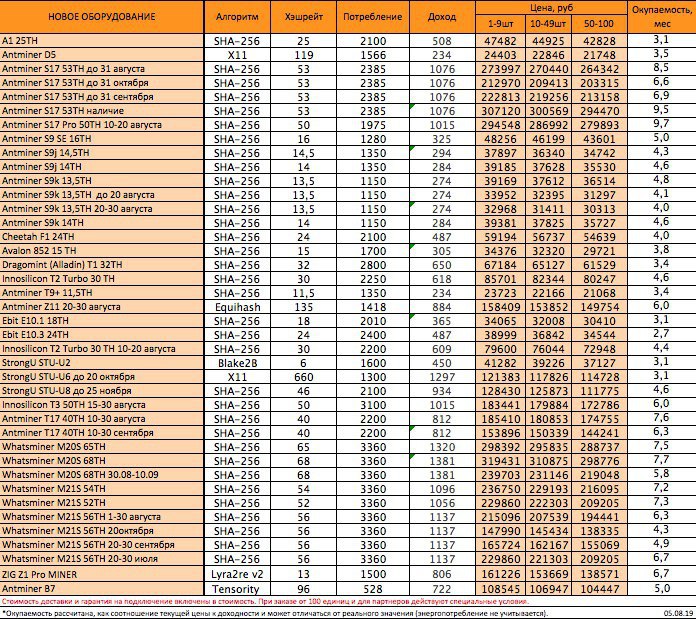Select the 'Окупаемость, мес' header
This screenshot has height=619, width=696.
click(x=661, y=17)
